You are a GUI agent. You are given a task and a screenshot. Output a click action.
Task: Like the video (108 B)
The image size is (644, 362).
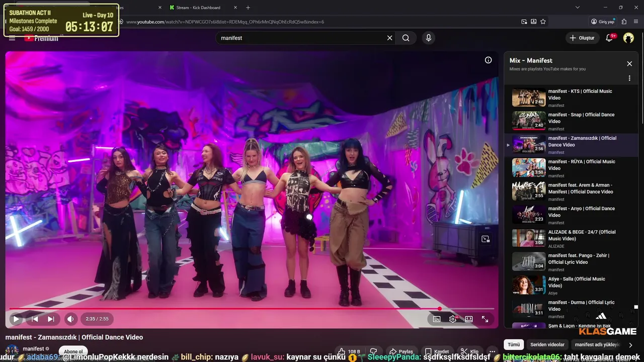pyautogui.click(x=349, y=351)
